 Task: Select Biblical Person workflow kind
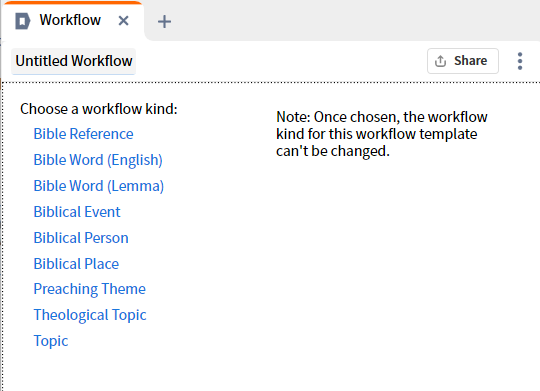(x=81, y=238)
